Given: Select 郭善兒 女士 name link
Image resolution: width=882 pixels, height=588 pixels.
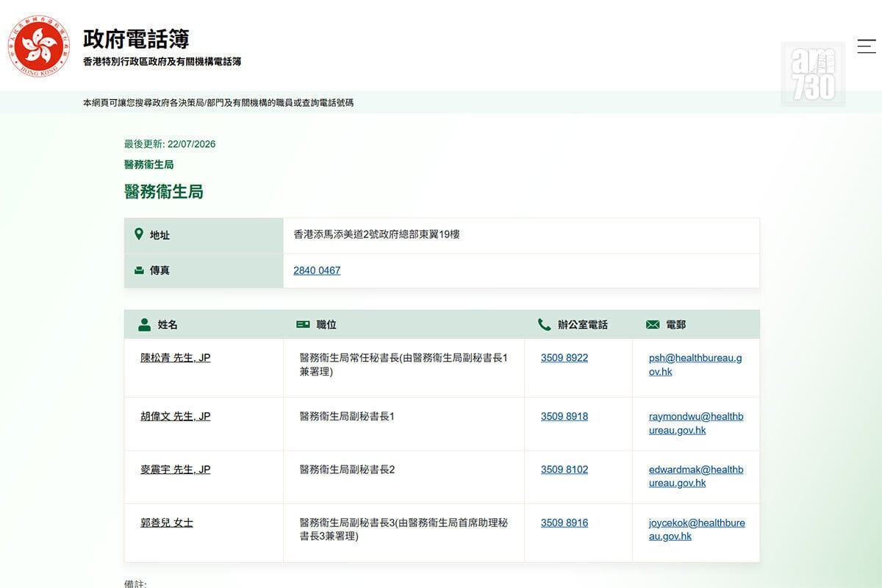Looking at the screenshot, I should pos(167,523).
